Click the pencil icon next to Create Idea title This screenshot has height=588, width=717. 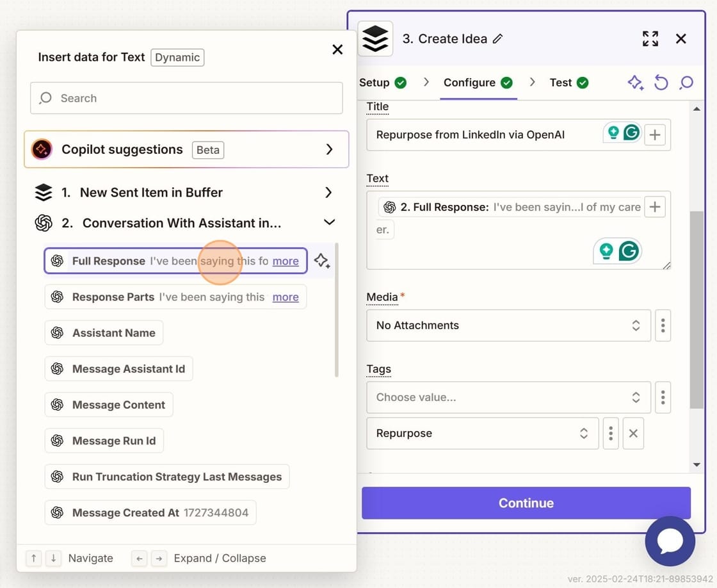(x=499, y=38)
